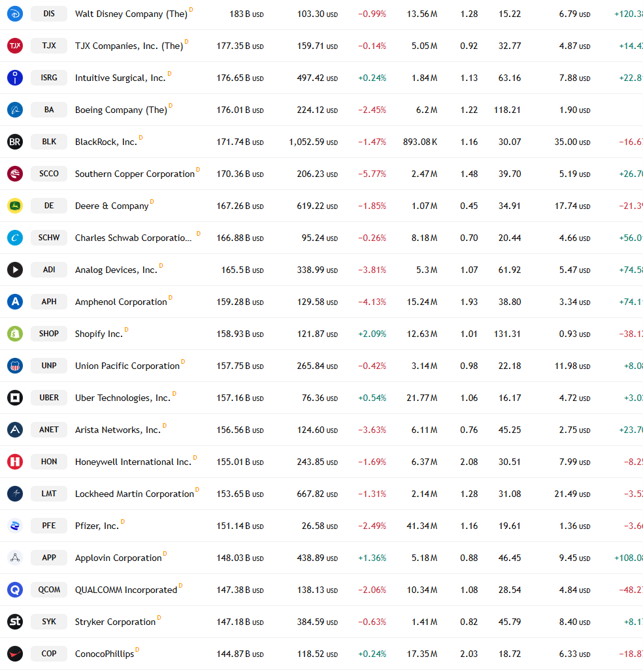Click Pfizer volume 41.34 M

pos(422,526)
